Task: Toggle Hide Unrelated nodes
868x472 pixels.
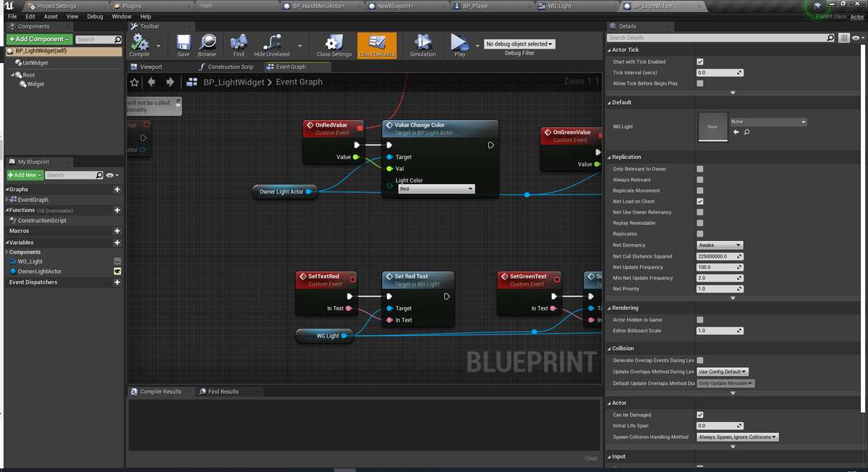Action: tap(272, 45)
